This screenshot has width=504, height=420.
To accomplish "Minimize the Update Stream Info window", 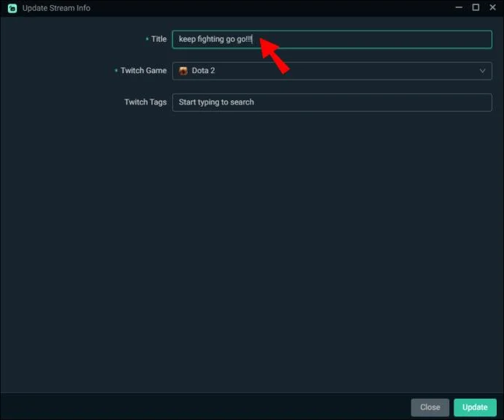I will coord(459,7).
